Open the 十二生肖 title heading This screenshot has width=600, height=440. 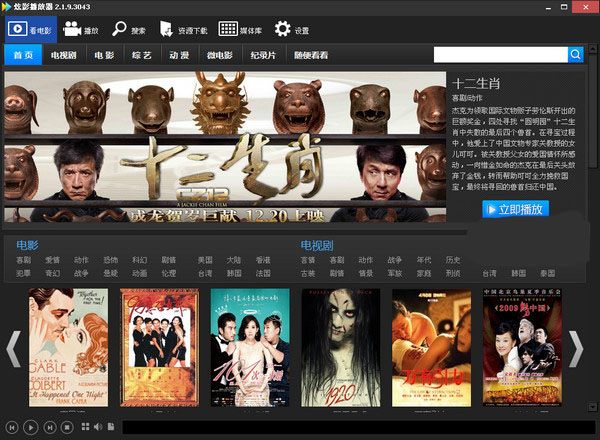(476, 83)
